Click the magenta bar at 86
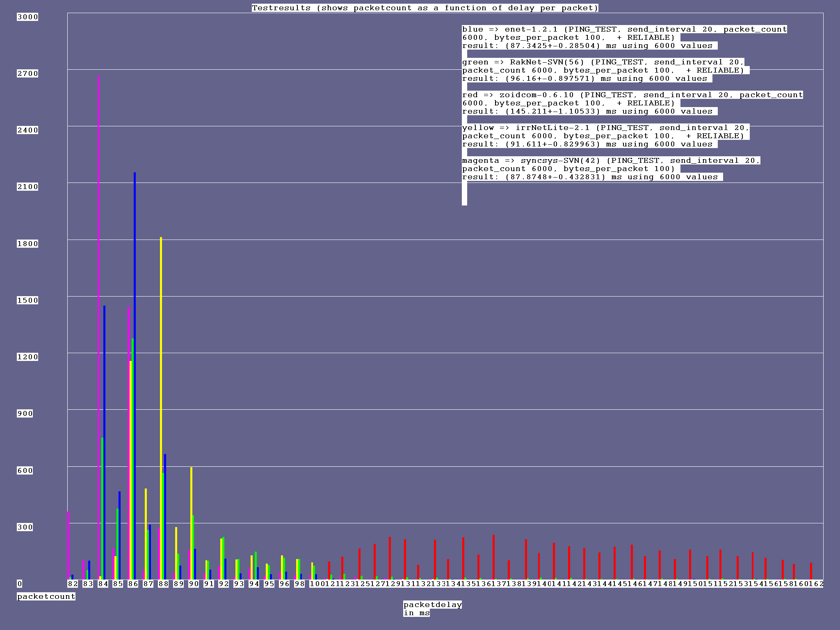The height and width of the screenshot is (630, 840). 129,443
